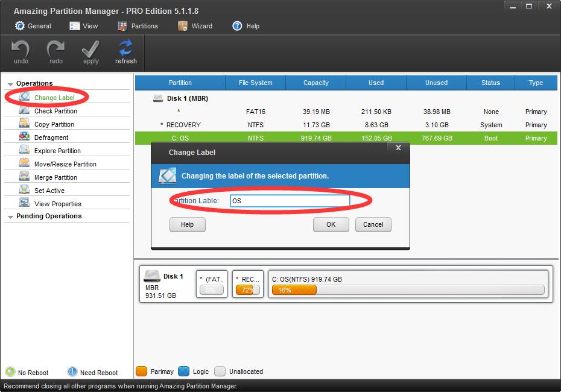The image size is (561, 392).
Task: Click the View menu icon
Action: (74, 26)
